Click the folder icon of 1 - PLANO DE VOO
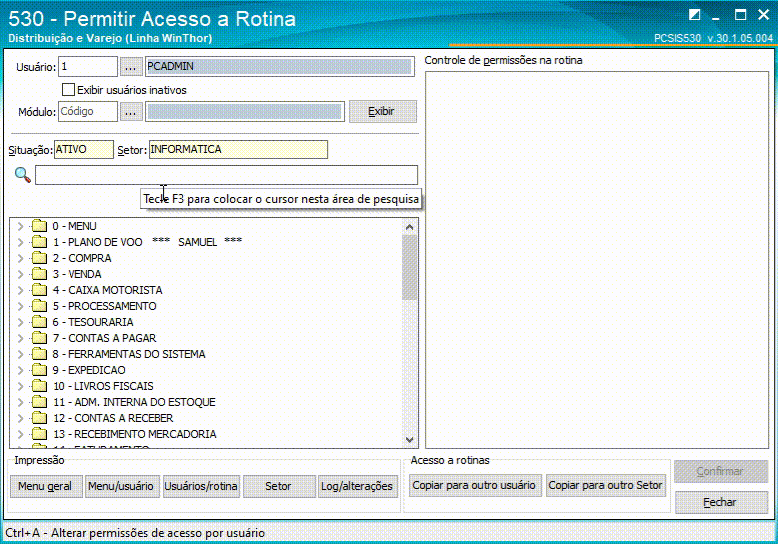This screenshot has height=544, width=778. point(39,242)
